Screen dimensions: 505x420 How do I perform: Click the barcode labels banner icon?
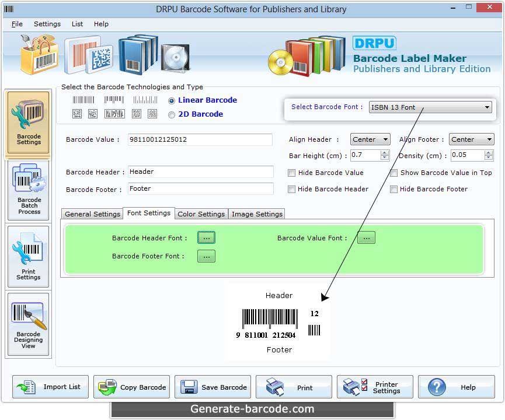click(x=89, y=55)
